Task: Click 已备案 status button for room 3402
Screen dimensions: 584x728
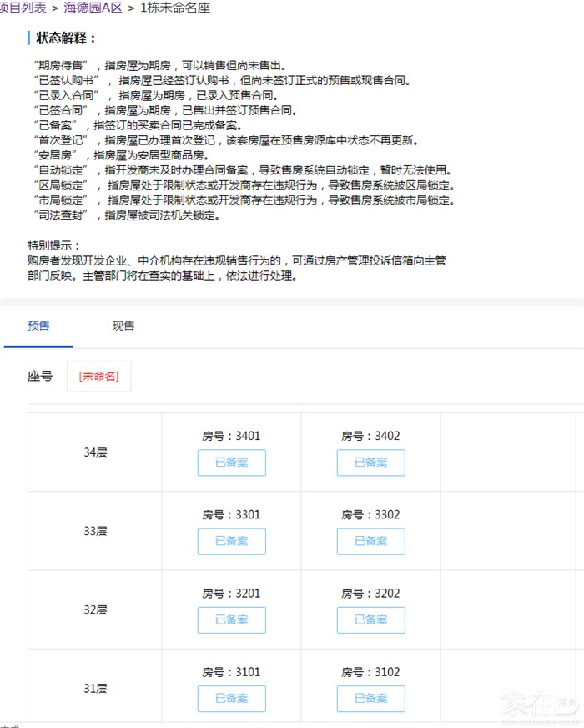Action: pyautogui.click(x=370, y=463)
